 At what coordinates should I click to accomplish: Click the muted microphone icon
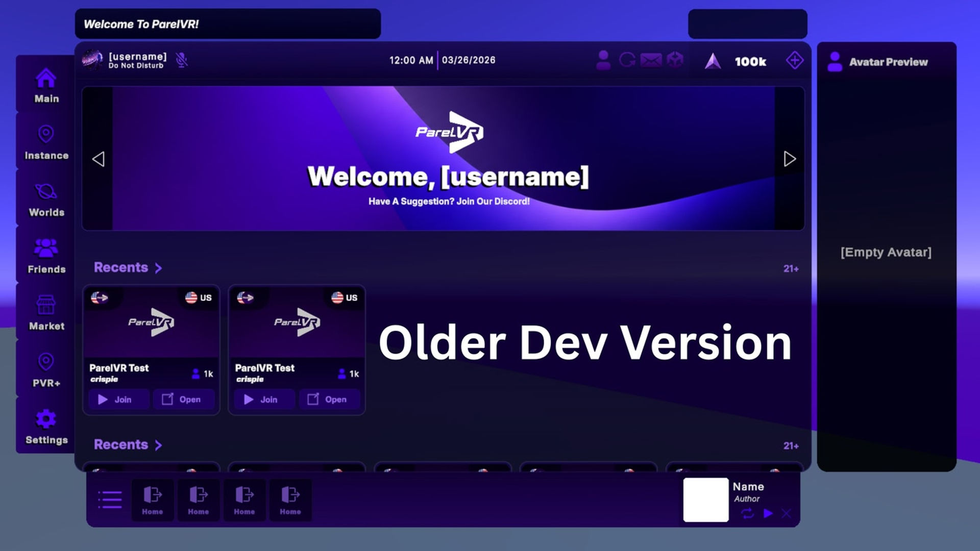tap(181, 60)
